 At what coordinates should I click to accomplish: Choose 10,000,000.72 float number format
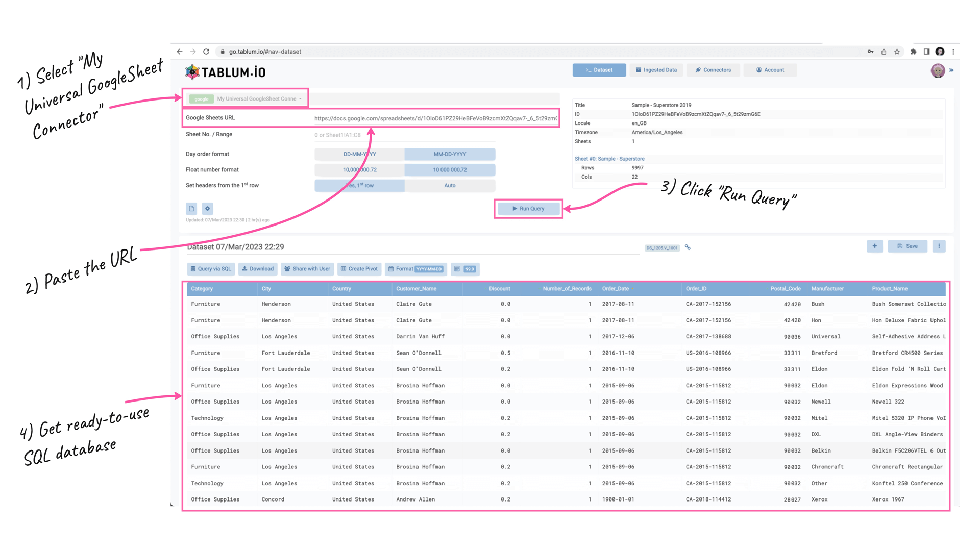click(359, 170)
